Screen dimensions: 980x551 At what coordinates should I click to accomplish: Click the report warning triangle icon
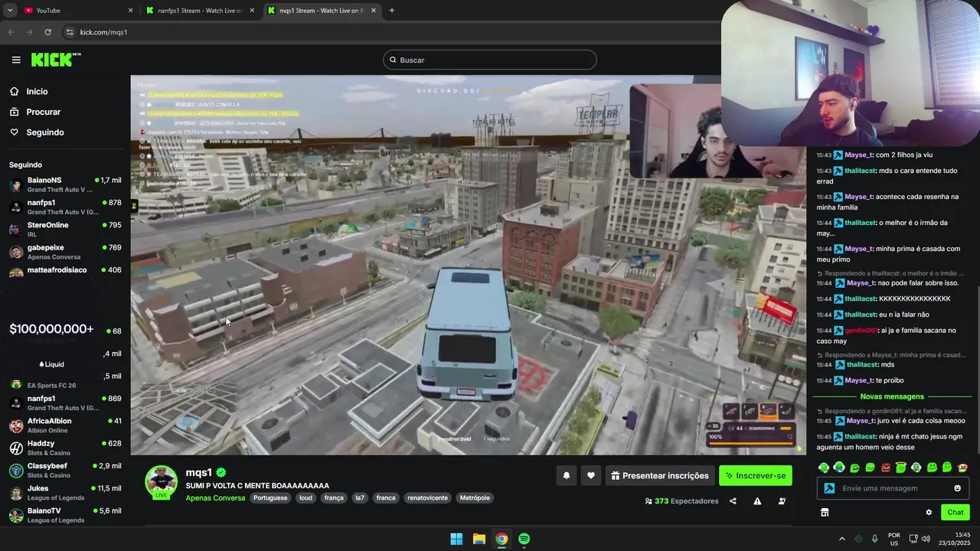coord(757,501)
